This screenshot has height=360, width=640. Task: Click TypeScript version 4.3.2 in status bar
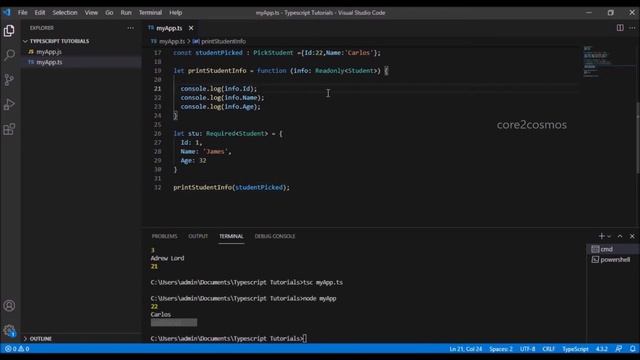pos(602,349)
